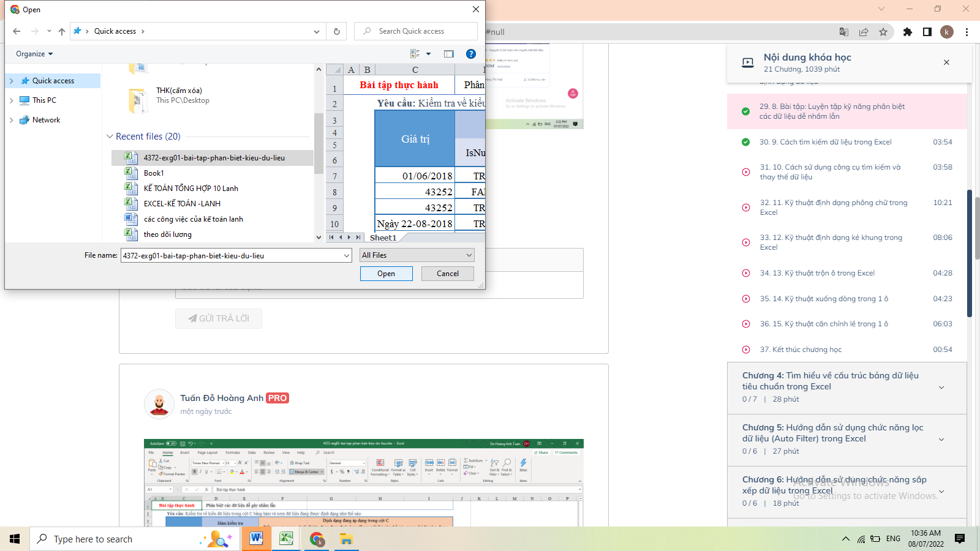Open Word from the taskbar
Screen dimensions: 980x551
[257, 539]
